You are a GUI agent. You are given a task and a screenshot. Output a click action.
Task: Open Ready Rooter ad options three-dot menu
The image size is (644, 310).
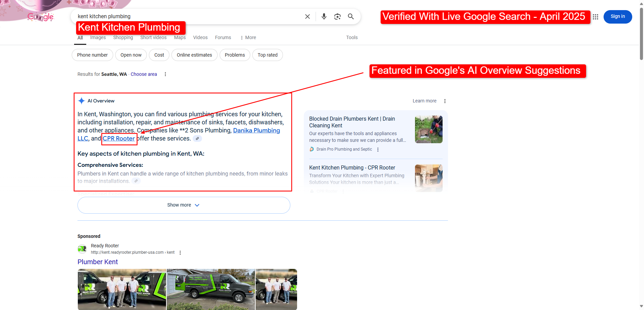click(180, 253)
